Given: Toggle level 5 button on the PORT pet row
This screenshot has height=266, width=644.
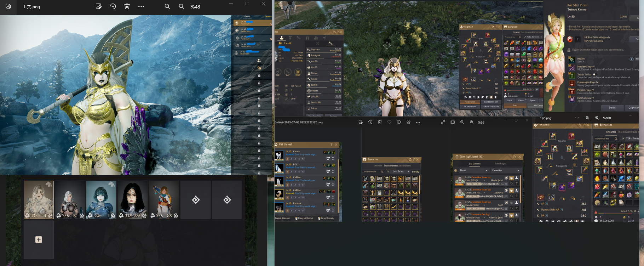Looking at the screenshot, I should click(x=303, y=172).
